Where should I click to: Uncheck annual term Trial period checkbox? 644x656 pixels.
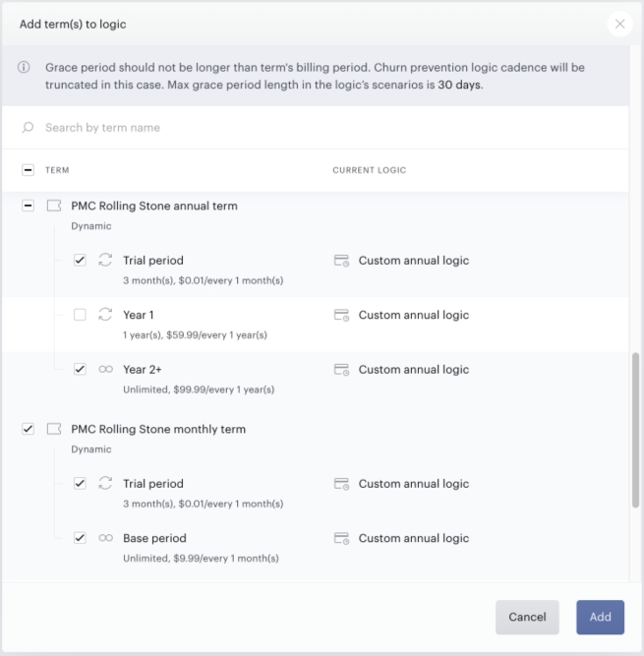click(x=80, y=260)
